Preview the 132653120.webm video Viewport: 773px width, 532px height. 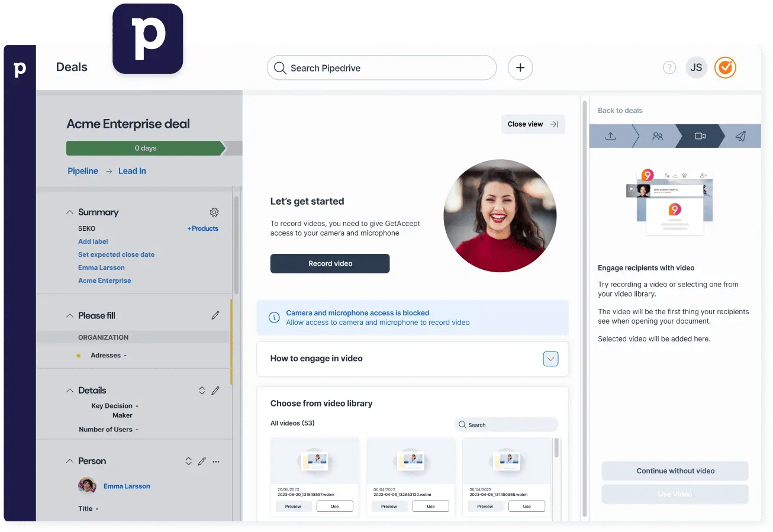coord(389,507)
